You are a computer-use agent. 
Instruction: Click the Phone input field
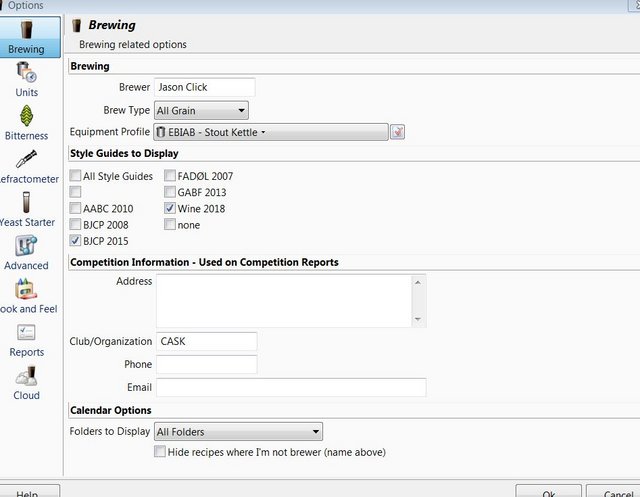coord(207,364)
